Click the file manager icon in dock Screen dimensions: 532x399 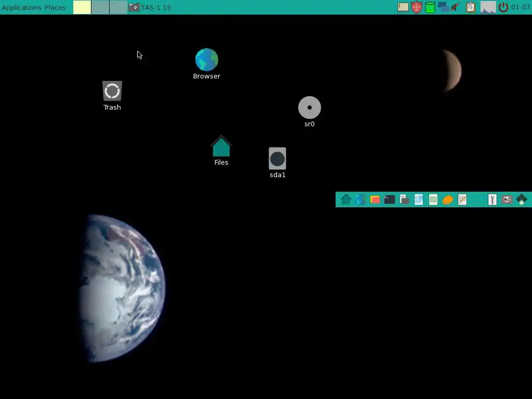point(404,199)
